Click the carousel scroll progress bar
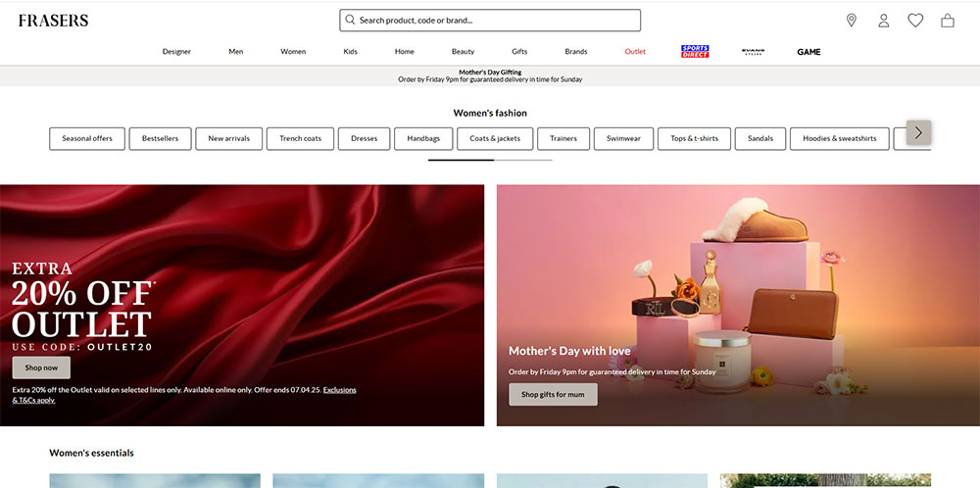Viewport: 980px width, 488px height. tap(490, 160)
